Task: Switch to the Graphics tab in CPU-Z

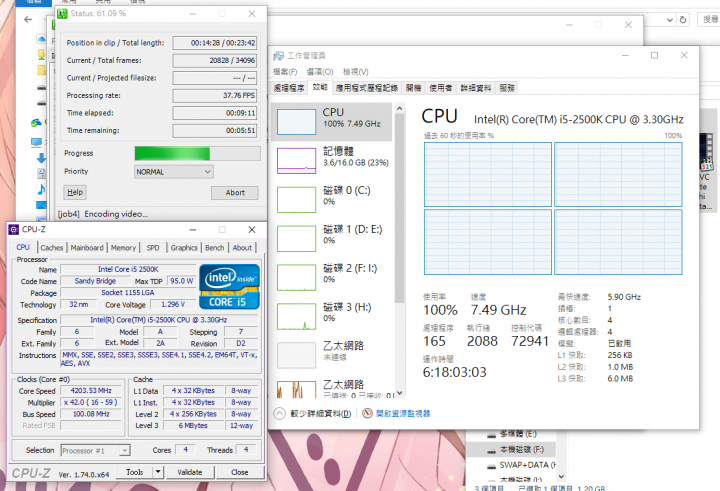Action: [184, 248]
